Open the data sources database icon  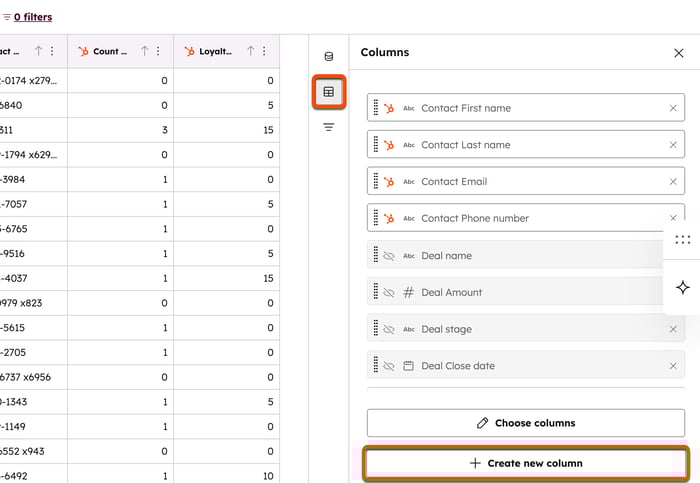pyautogui.click(x=329, y=56)
